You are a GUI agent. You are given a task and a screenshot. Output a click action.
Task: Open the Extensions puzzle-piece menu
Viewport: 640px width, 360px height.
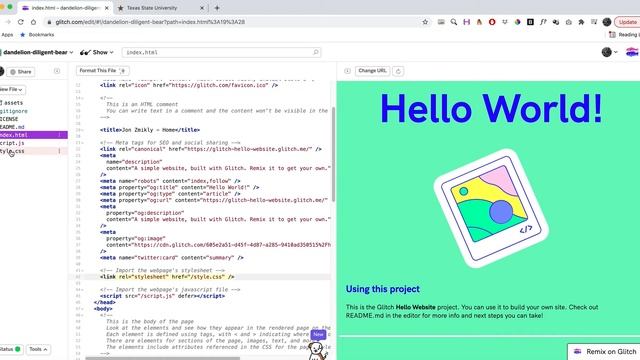[x=581, y=22]
